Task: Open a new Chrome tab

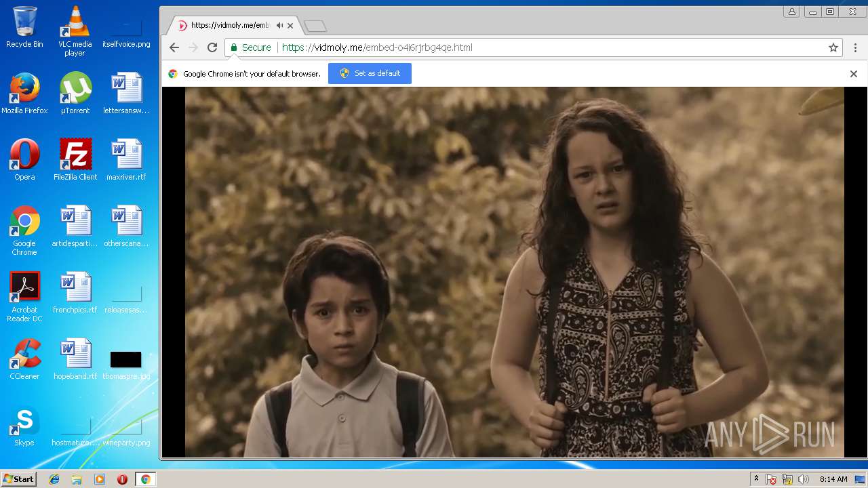Action: (x=315, y=26)
